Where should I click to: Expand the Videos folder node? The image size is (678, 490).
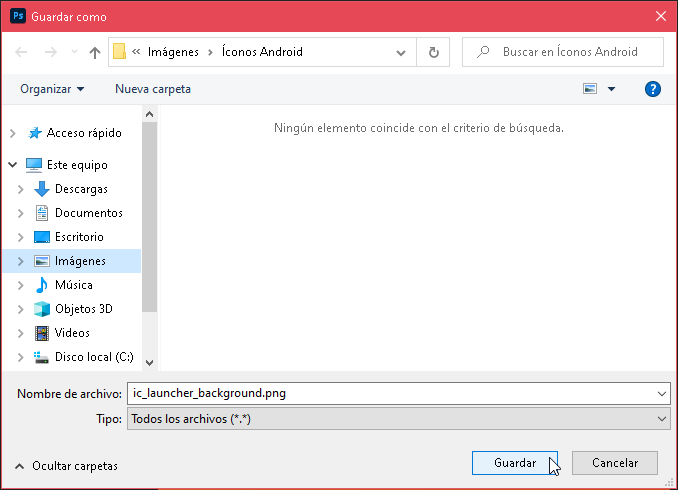(x=20, y=333)
